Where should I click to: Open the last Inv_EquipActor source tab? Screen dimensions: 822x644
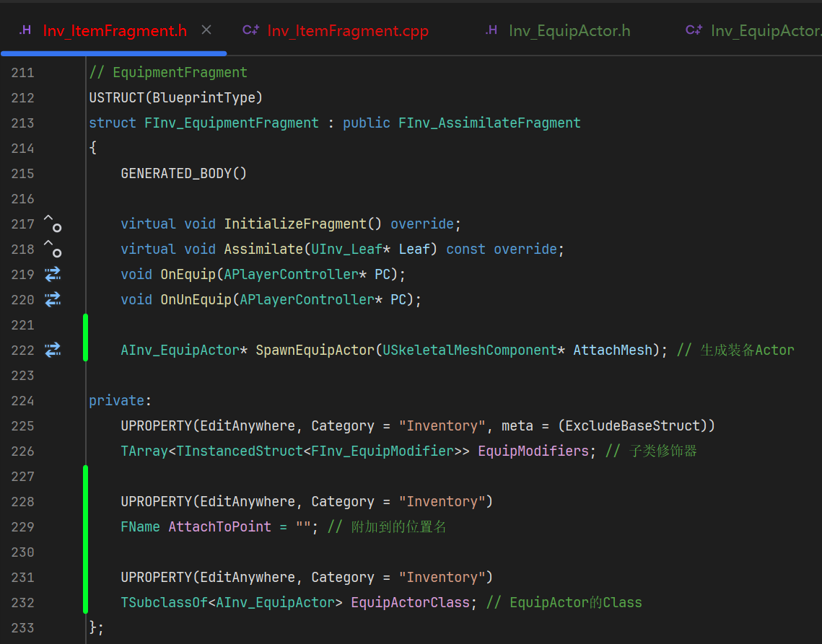point(766,31)
